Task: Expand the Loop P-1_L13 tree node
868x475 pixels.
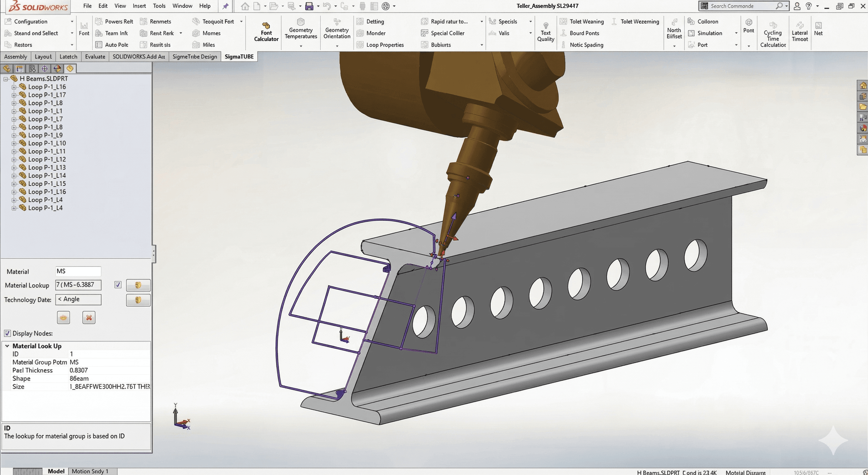Action: tap(14, 168)
